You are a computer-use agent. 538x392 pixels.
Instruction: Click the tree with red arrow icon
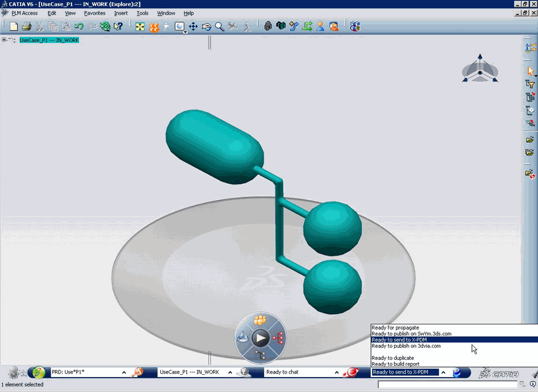530,97
